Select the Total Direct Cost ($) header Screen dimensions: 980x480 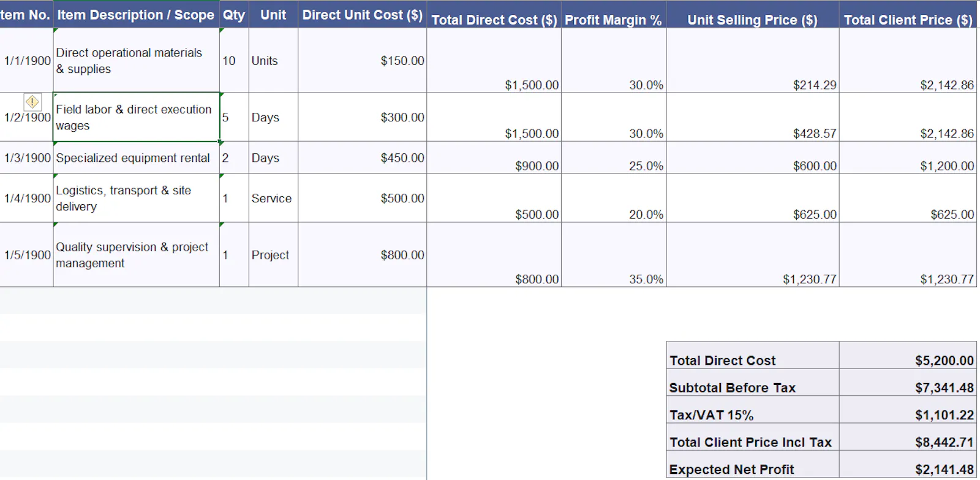tap(494, 15)
